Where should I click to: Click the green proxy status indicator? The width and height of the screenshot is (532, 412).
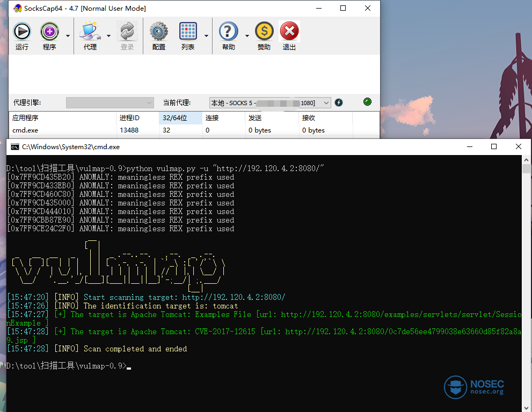coord(367,102)
